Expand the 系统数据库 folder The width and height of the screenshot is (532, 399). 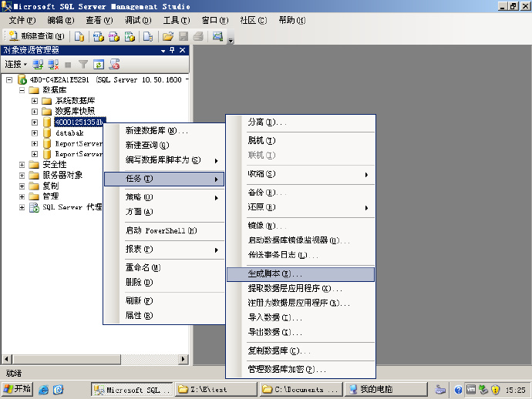(x=35, y=101)
